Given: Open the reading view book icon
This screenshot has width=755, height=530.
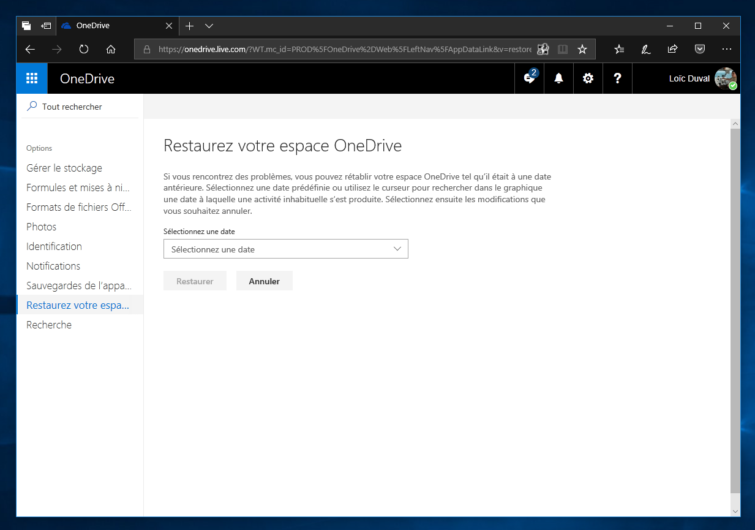Looking at the screenshot, I should point(562,49).
